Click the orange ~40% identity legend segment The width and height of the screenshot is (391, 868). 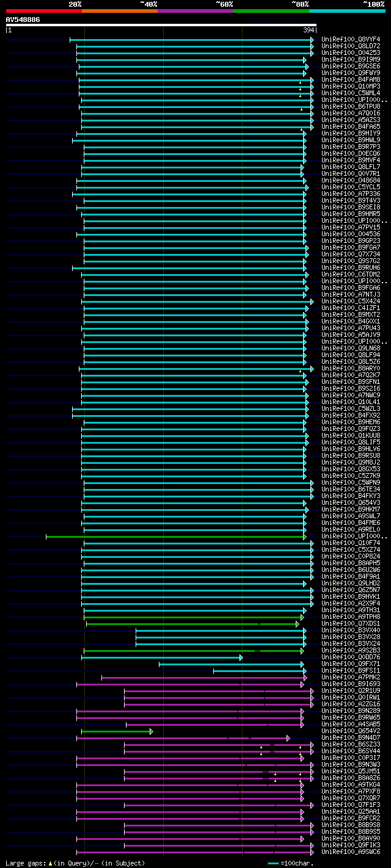coord(120,11)
